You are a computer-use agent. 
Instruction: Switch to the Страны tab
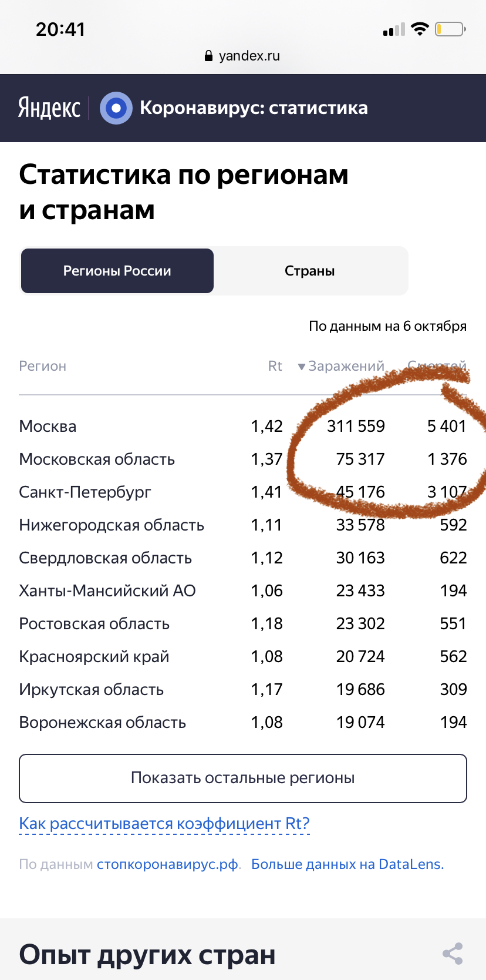pos(310,271)
